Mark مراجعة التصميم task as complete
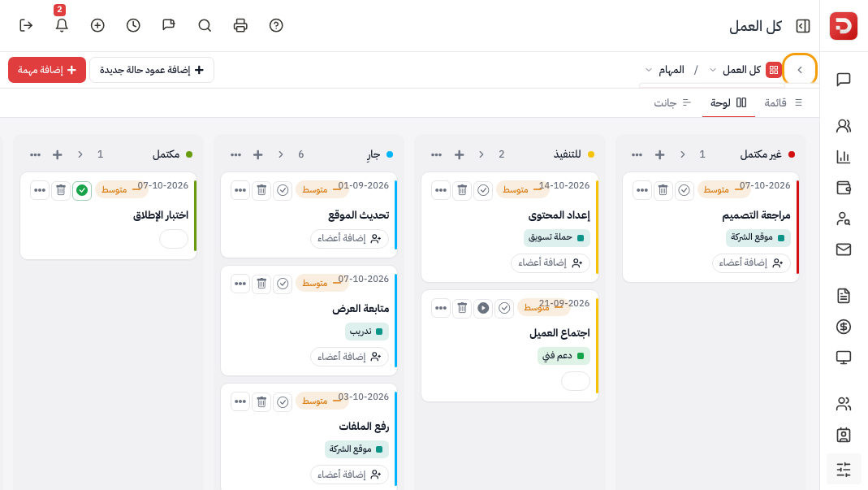Screen dimensions: 868x490 pos(684,190)
